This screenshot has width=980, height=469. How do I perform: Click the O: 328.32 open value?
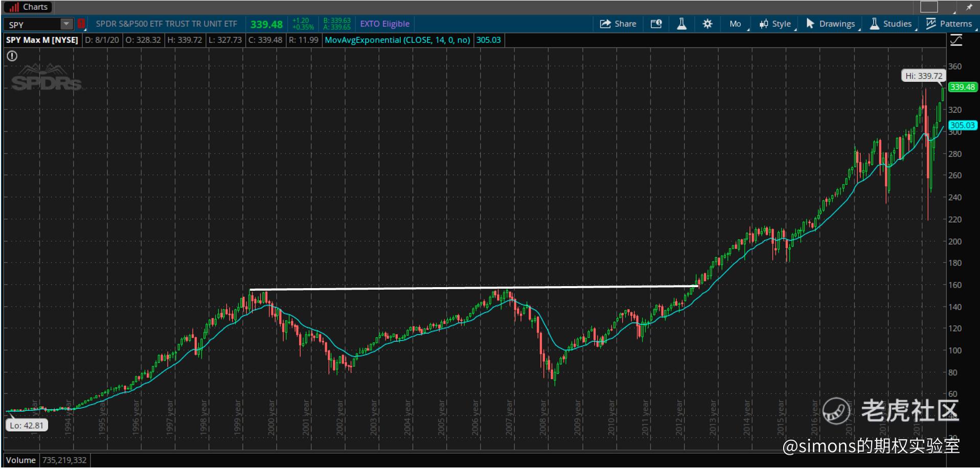tap(143, 40)
